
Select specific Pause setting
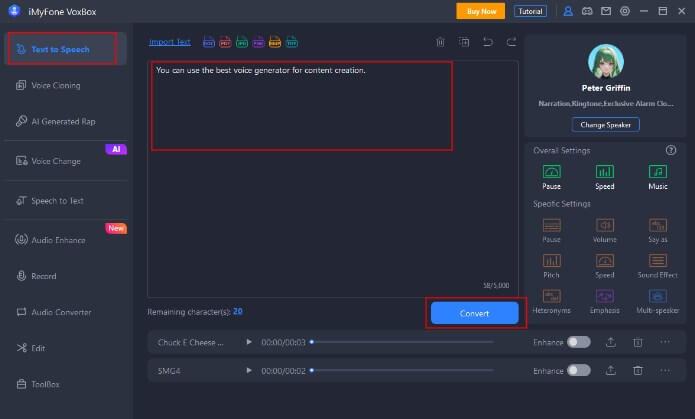551,231
